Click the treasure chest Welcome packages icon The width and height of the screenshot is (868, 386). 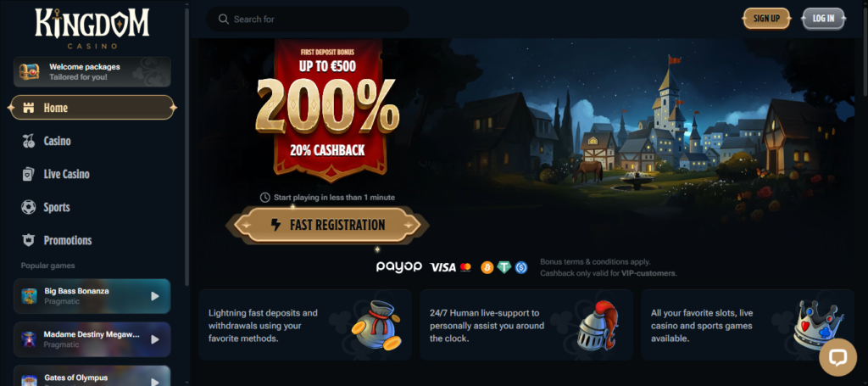pyautogui.click(x=30, y=71)
